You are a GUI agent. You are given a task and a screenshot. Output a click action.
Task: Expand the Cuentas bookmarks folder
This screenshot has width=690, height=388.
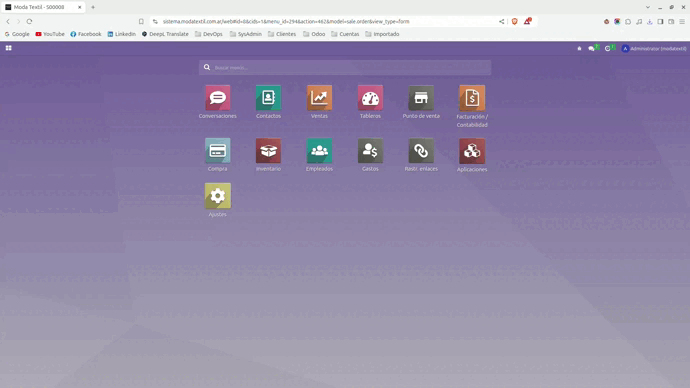click(345, 34)
